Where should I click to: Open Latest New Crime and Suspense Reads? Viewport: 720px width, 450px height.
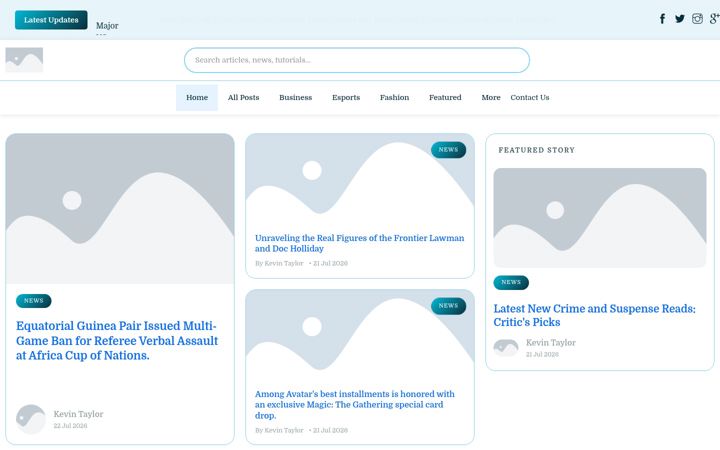click(595, 315)
